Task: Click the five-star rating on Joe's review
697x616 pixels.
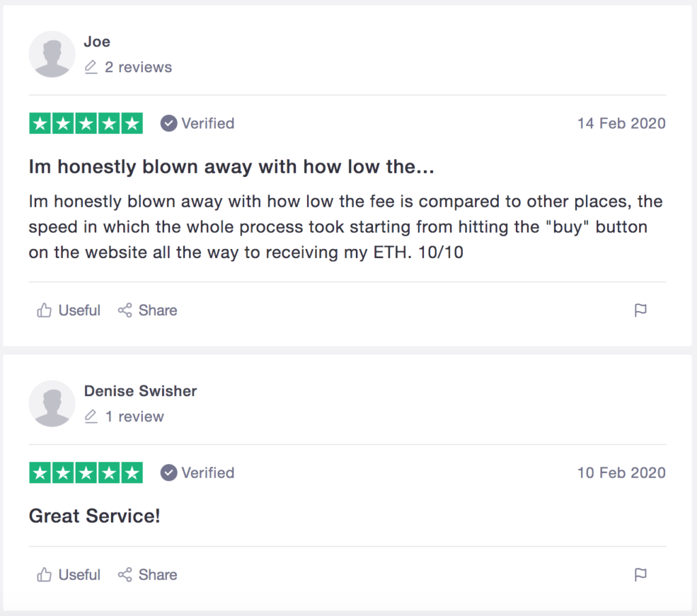Action: [x=86, y=124]
